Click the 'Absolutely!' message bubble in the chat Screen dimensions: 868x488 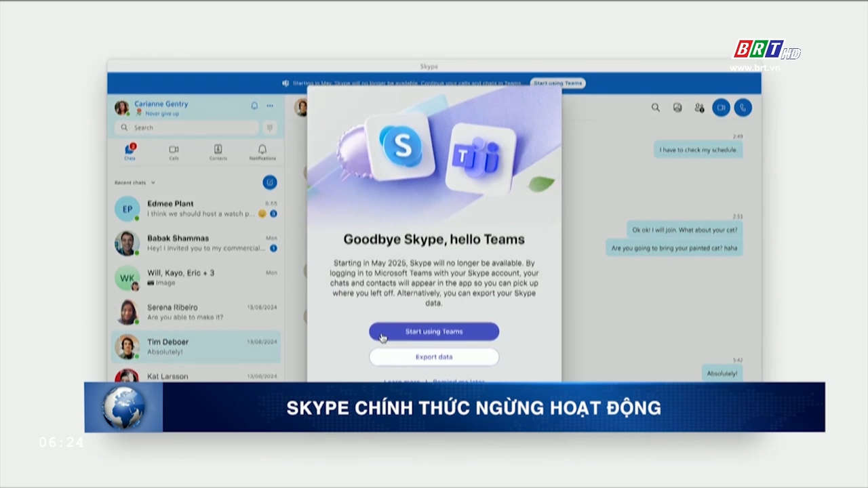(x=722, y=373)
